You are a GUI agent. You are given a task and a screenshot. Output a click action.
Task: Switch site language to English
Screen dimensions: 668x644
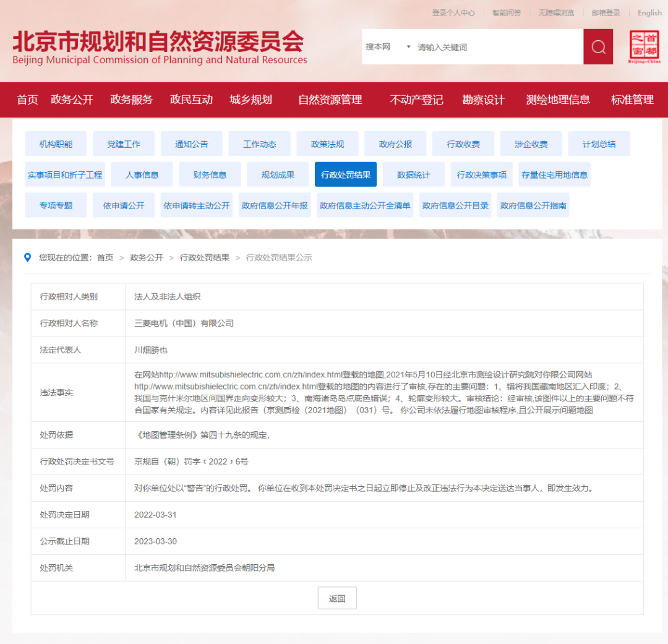pyautogui.click(x=649, y=13)
